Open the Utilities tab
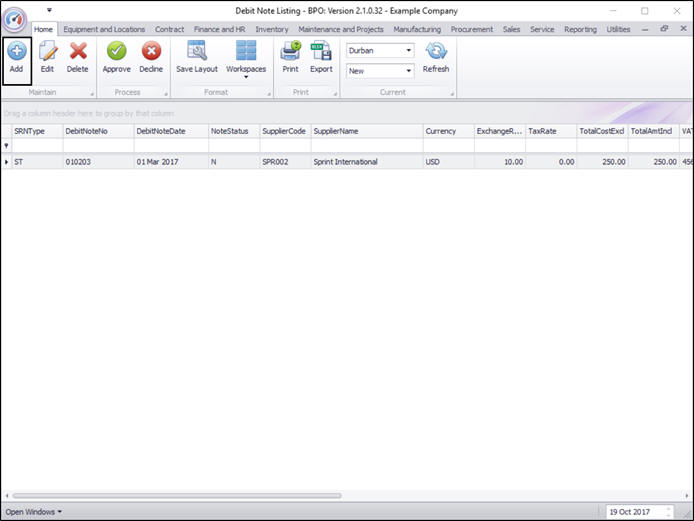Viewport: 694px width, 521px height. pos(618,29)
